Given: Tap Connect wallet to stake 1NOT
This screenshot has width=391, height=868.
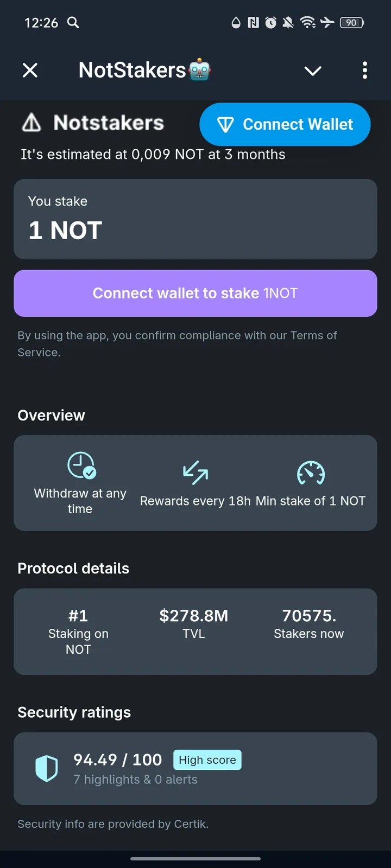Looking at the screenshot, I should (x=195, y=293).
